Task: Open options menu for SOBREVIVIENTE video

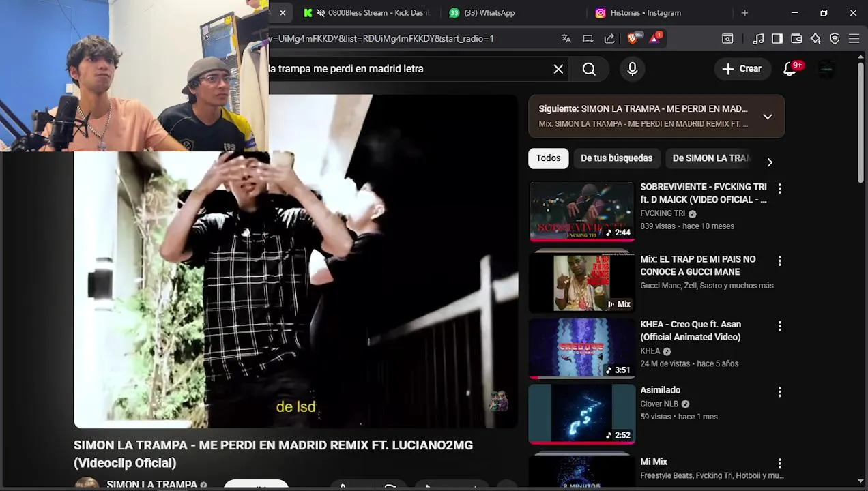Action: 780,189
